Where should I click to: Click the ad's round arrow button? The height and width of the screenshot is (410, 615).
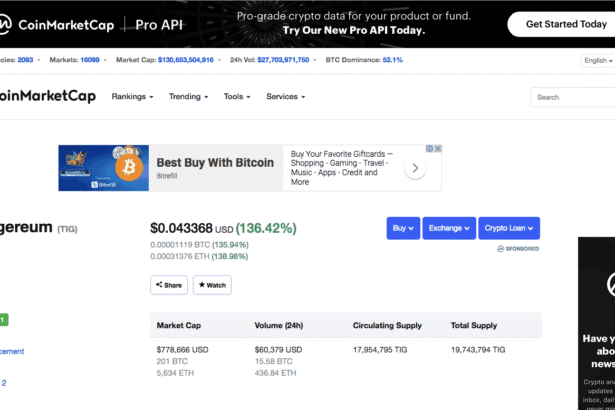point(415,168)
